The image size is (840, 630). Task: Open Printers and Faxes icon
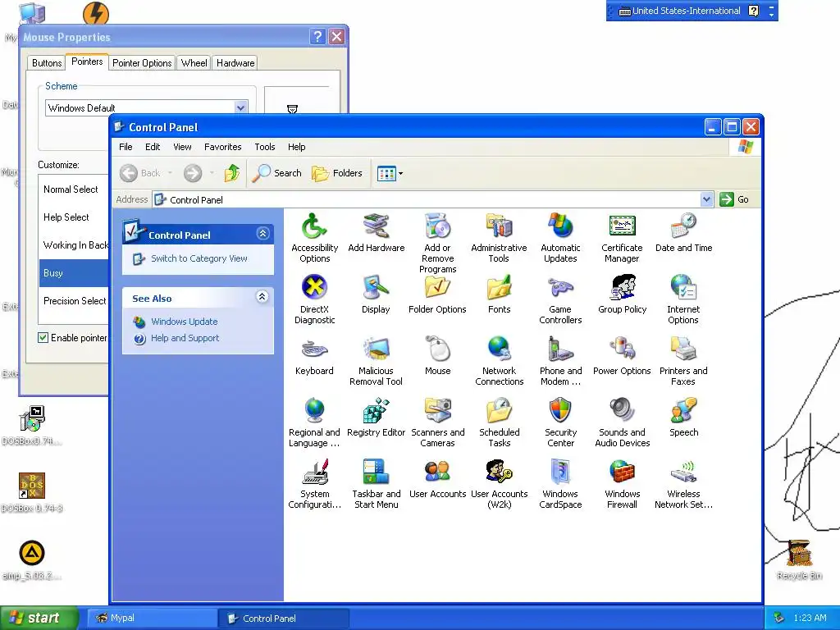683,361
